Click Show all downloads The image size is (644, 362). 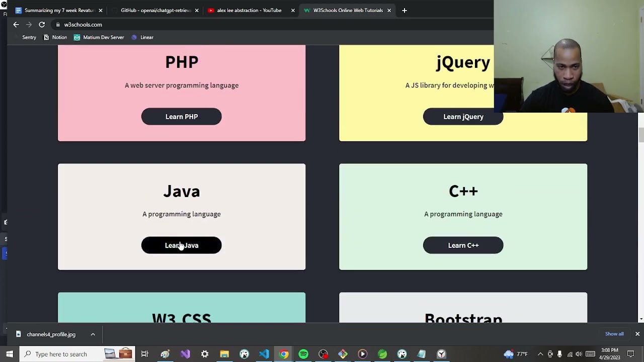tap(614, 334)
